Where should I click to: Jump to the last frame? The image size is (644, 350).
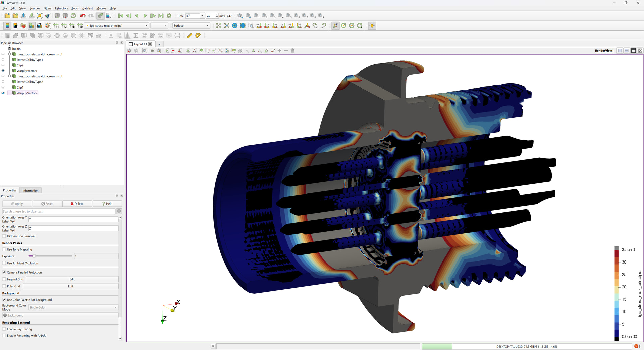point(161,16)
